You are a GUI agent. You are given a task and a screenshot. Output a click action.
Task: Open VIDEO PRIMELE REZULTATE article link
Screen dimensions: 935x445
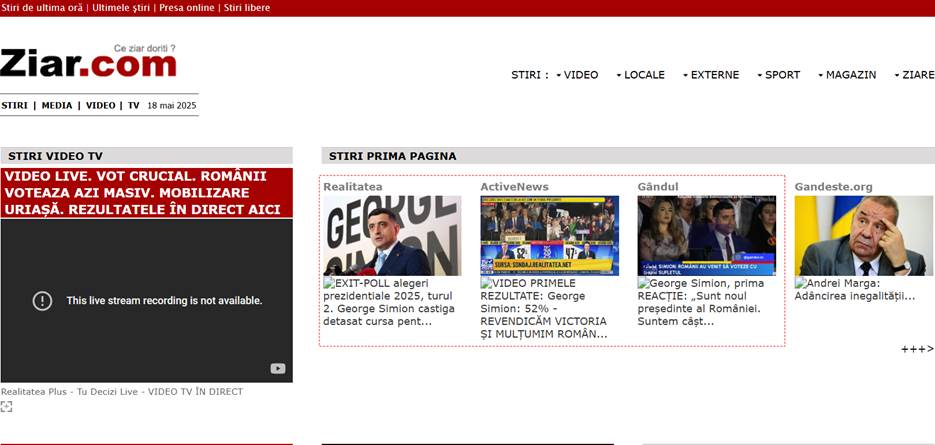click(x=544, y=308)
